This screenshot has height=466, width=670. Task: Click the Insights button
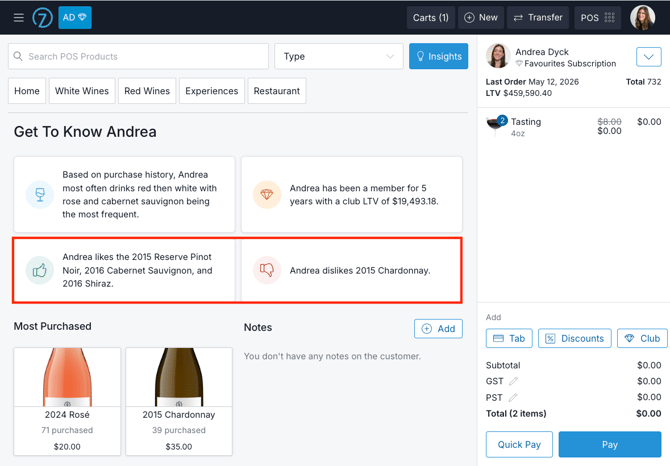click(x=438, y=56)
